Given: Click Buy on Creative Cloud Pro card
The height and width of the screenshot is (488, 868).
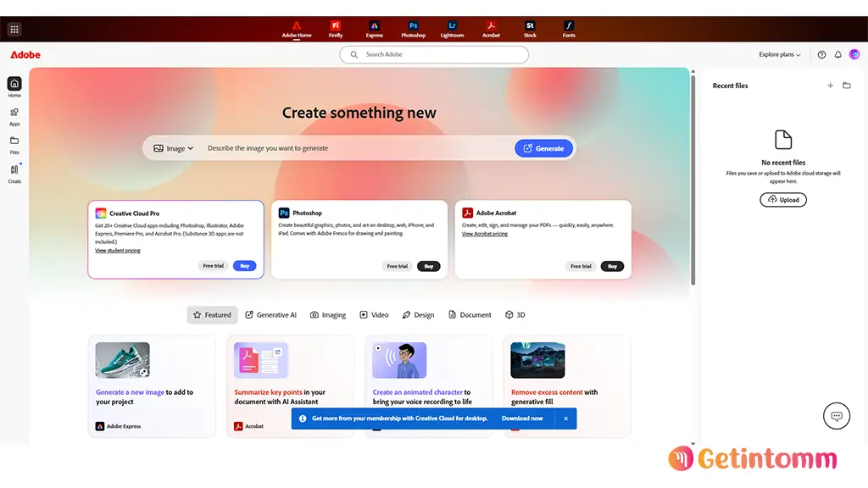Looking at the screenshot, I should pyautogui.click(x=245, y=265).
